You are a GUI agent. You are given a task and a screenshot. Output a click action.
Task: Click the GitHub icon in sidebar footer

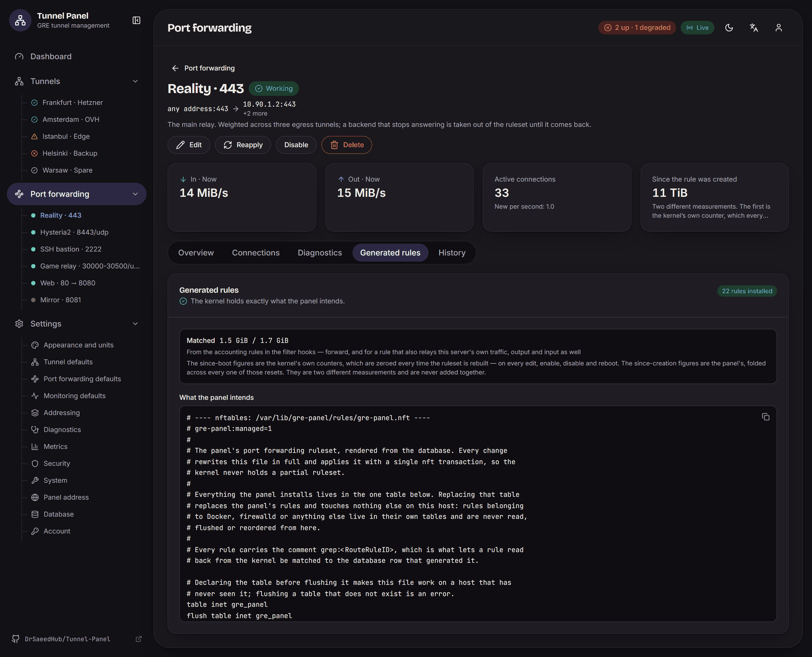click(16, 639)
